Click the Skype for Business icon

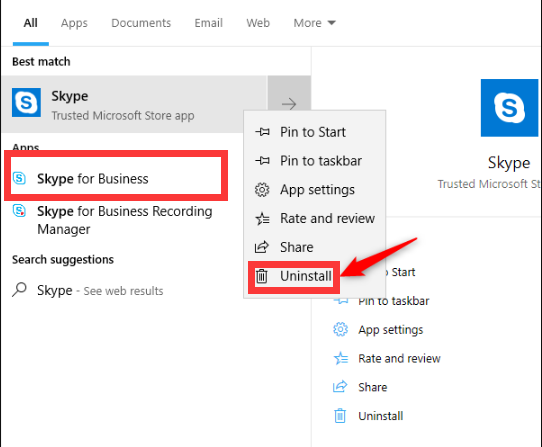[x=19, y=178]
